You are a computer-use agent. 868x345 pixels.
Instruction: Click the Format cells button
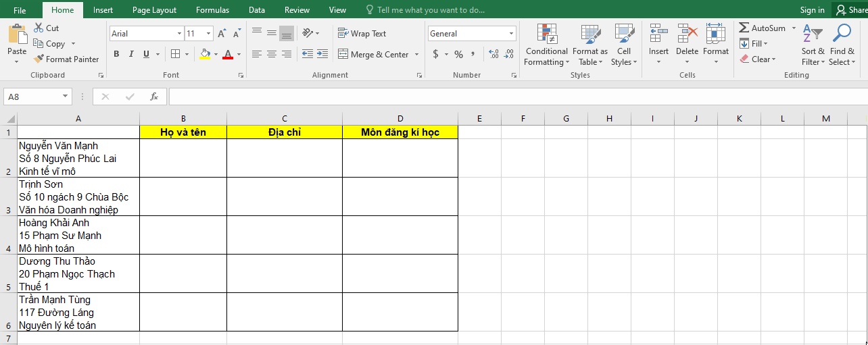pos(716,44)
